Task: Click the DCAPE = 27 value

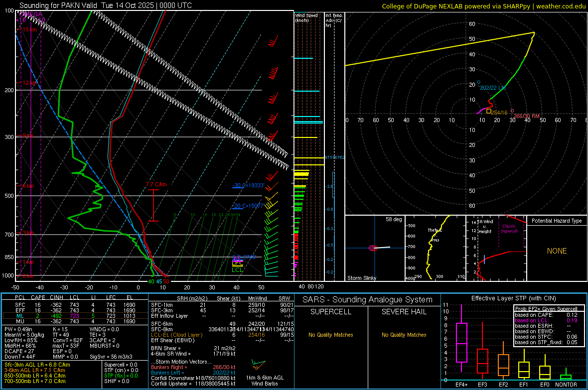Action: pos(19,351)
